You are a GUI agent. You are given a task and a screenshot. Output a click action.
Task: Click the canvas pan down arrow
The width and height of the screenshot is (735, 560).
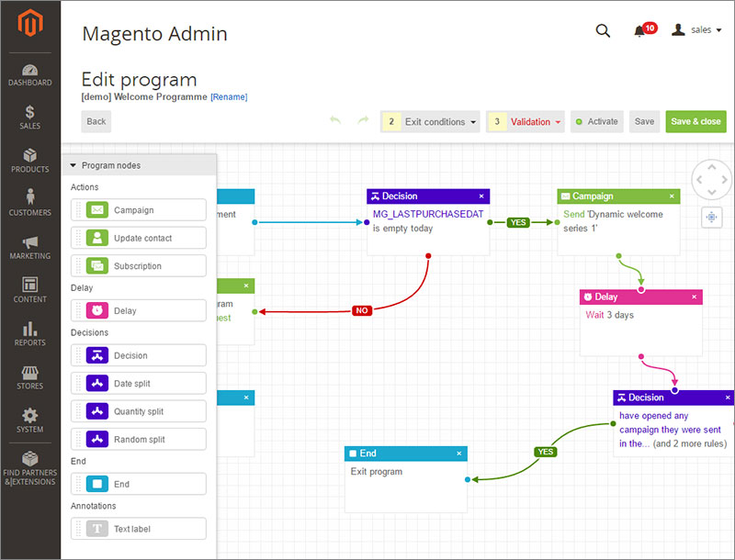(x=711, y=192)
